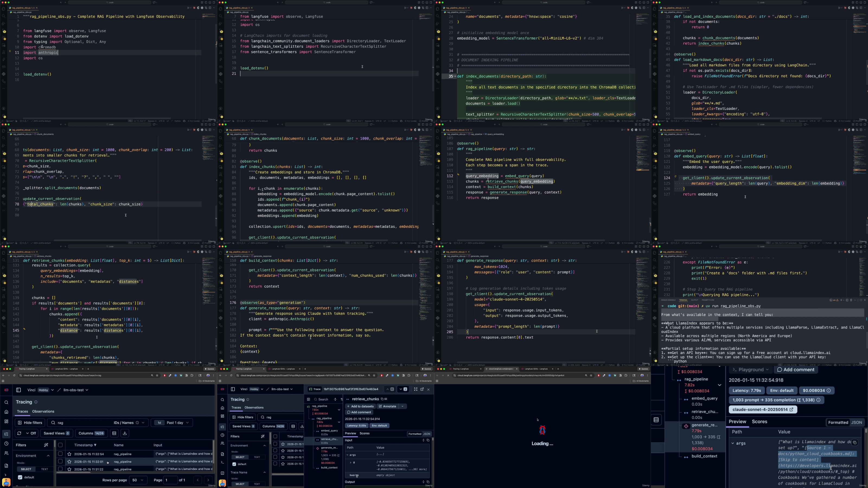Click horizontal scrollbar below 11:31:22 trace row

pos(74,473)
